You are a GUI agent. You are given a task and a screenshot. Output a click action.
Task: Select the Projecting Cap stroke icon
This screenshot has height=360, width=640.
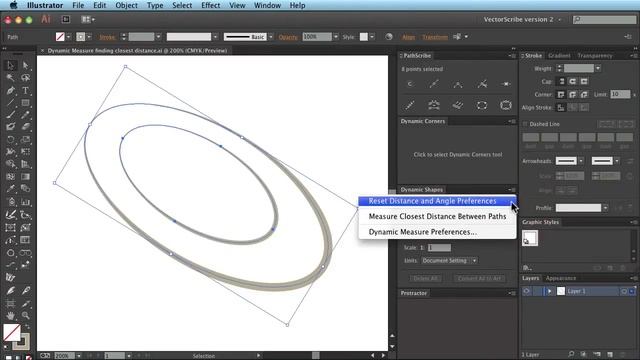tap(584, 81)
